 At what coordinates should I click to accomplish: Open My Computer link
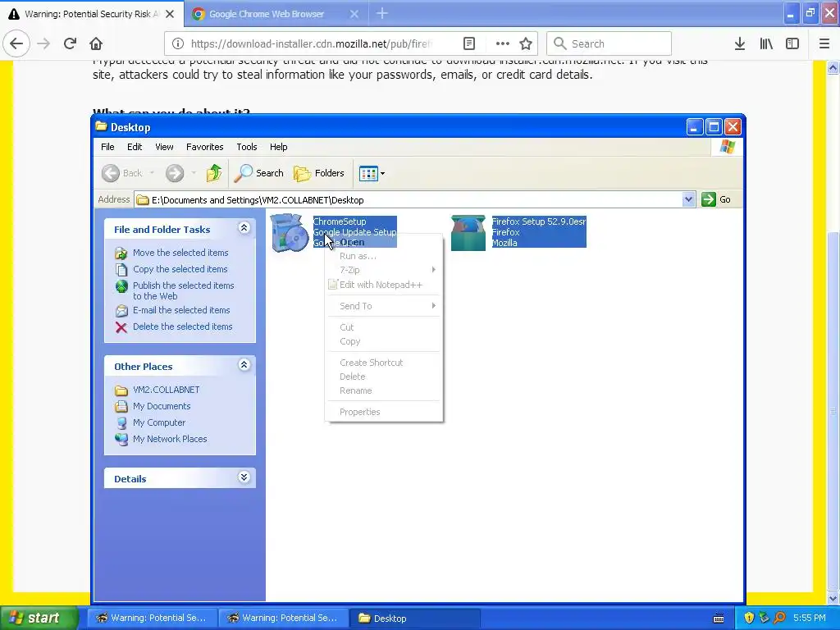pos(159,422)
